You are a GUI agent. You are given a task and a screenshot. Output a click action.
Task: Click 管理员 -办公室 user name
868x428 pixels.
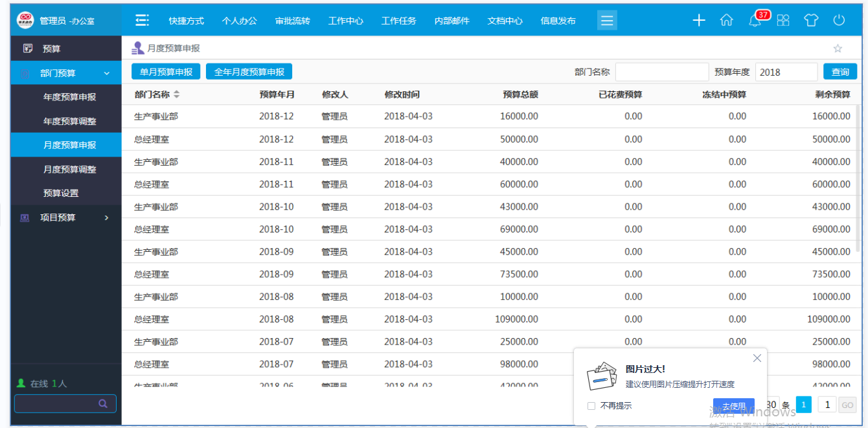[67, 21]
